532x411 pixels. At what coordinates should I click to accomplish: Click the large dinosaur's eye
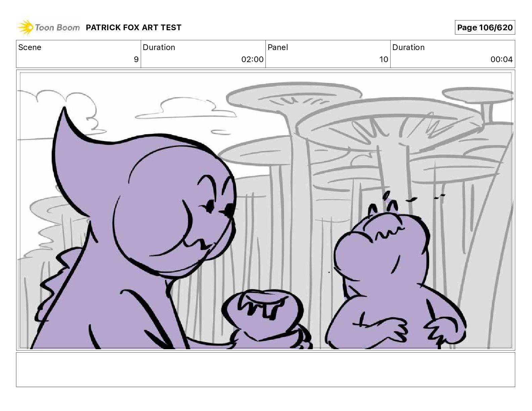[x=210, y=205]
